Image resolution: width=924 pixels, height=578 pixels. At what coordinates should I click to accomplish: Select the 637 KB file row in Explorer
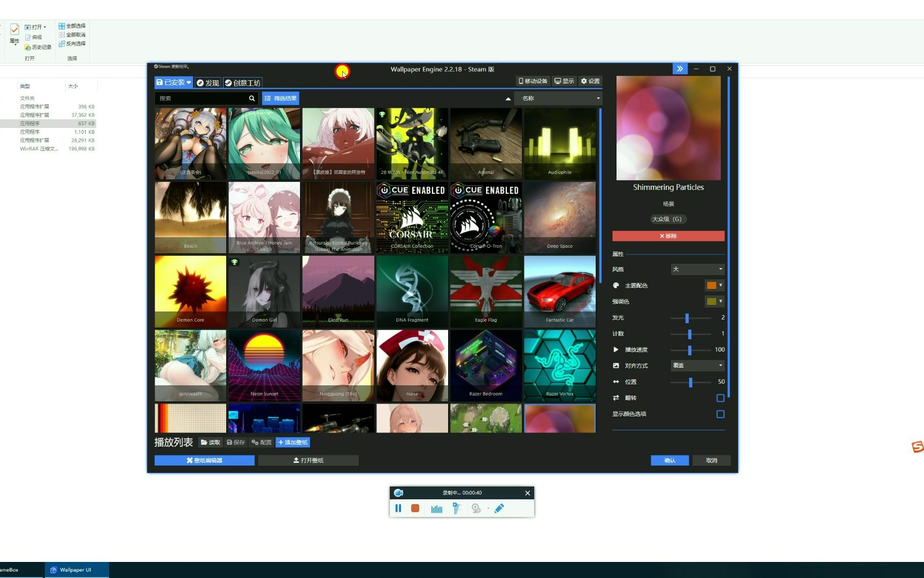coord(48,123)
